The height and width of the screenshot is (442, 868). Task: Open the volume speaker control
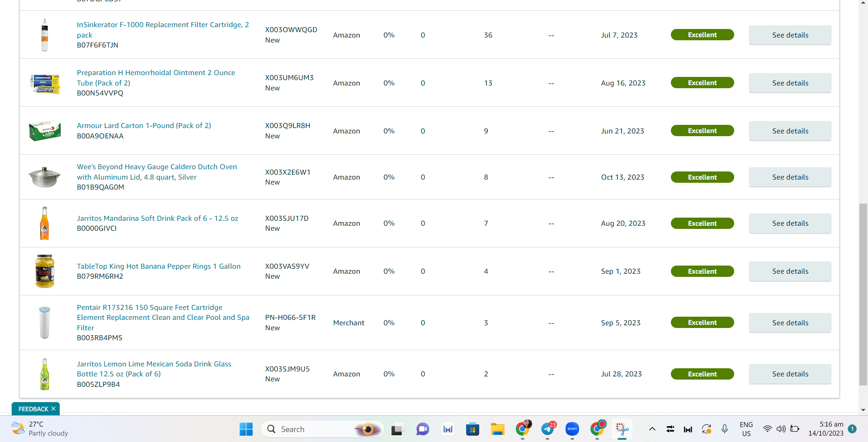click(x=781, y=429)
